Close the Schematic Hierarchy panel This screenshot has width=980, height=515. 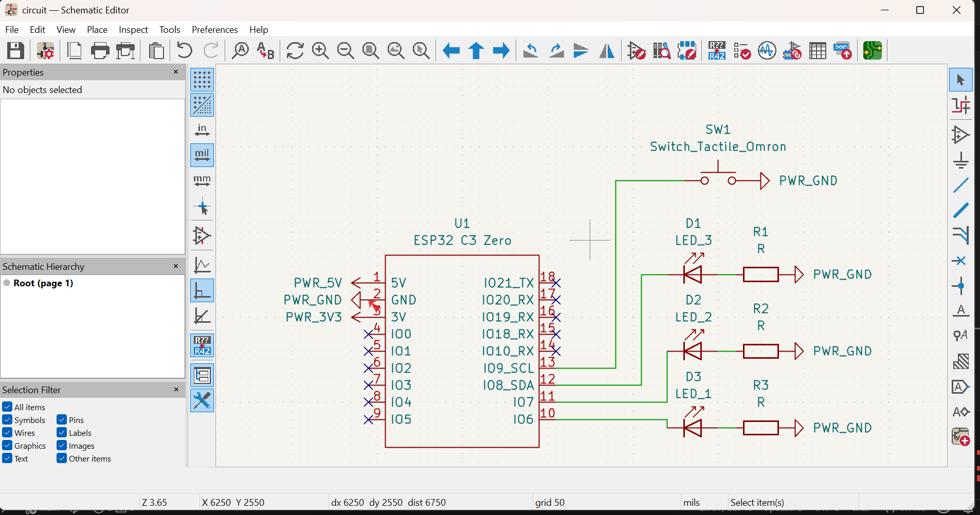tap(176, 266)
